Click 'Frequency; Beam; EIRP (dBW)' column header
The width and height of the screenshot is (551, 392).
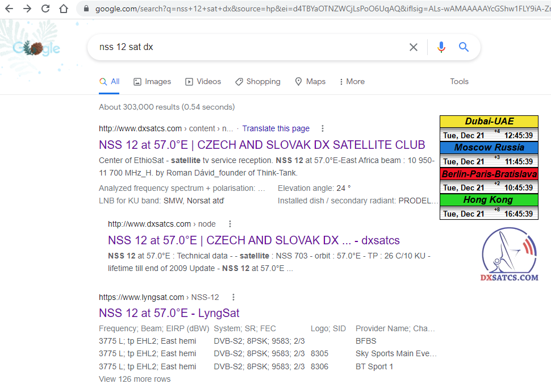click(x=154, y=328)
